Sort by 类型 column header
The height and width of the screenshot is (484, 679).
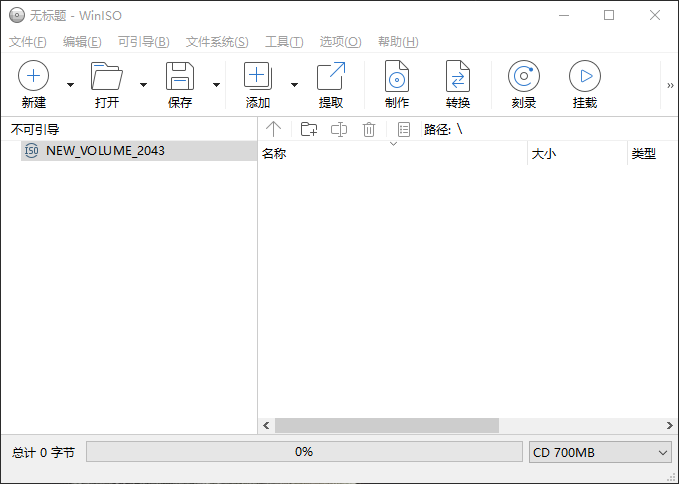pos(653,153)
